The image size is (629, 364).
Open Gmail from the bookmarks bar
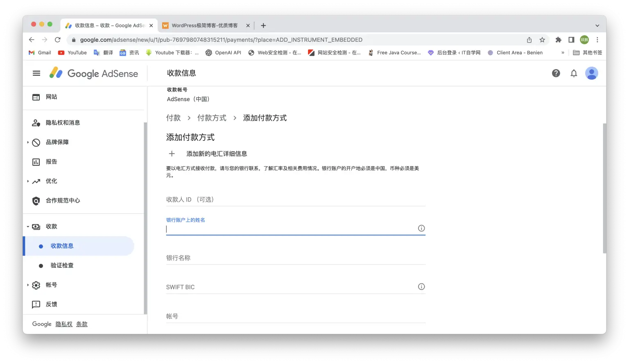click(x=39, y=52)
